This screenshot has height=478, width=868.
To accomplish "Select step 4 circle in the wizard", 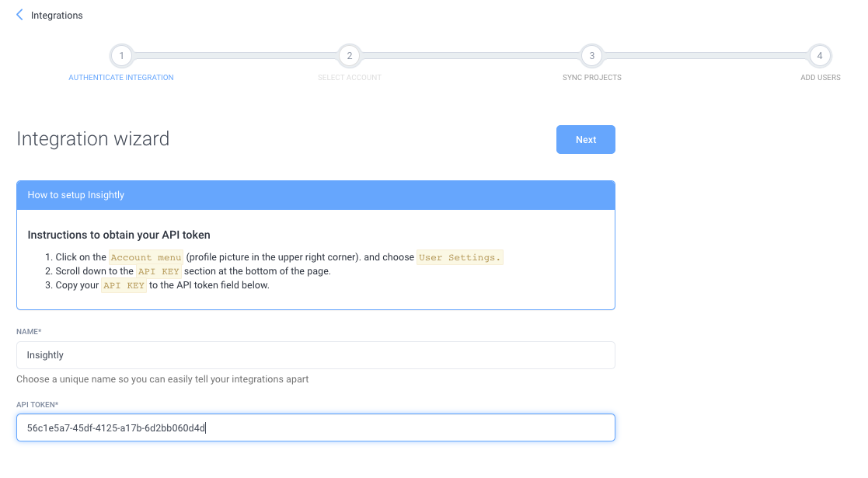I will pos(820,55).
